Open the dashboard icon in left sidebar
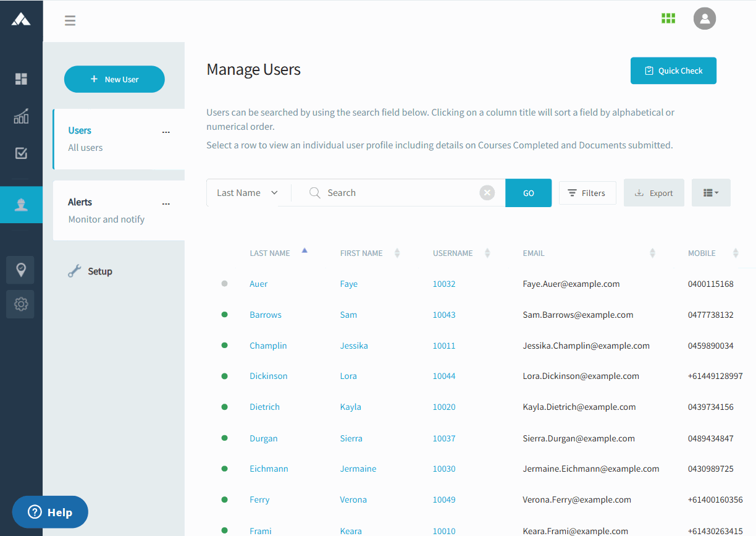The width and height of the screenshot is (756, 536). coord(21,79)
